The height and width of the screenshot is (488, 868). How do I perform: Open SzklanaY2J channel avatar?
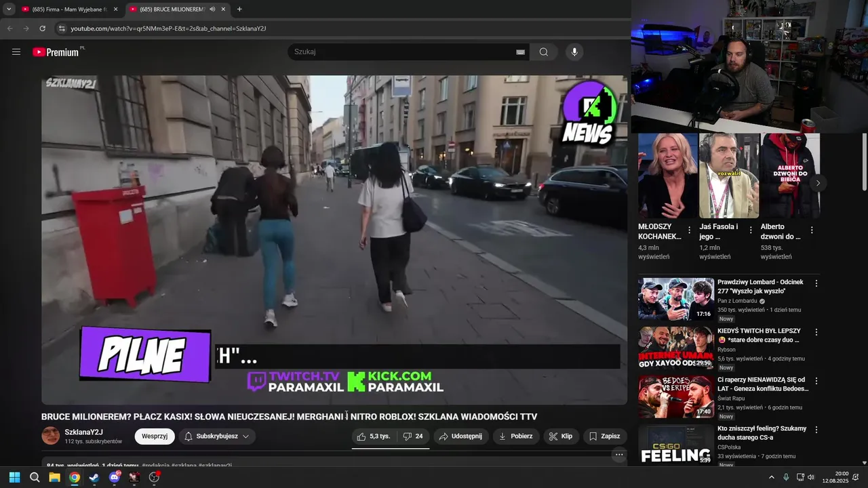tap(51, 436)
